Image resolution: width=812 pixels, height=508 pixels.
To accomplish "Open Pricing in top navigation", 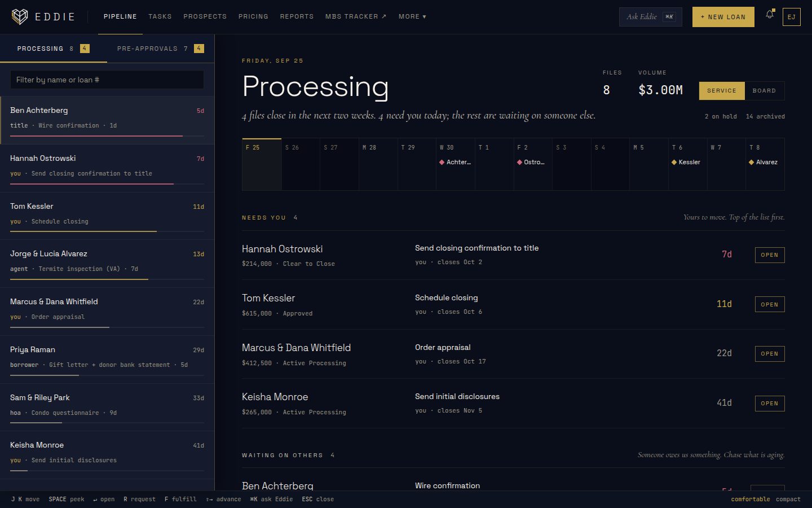I will pos(253,17).
